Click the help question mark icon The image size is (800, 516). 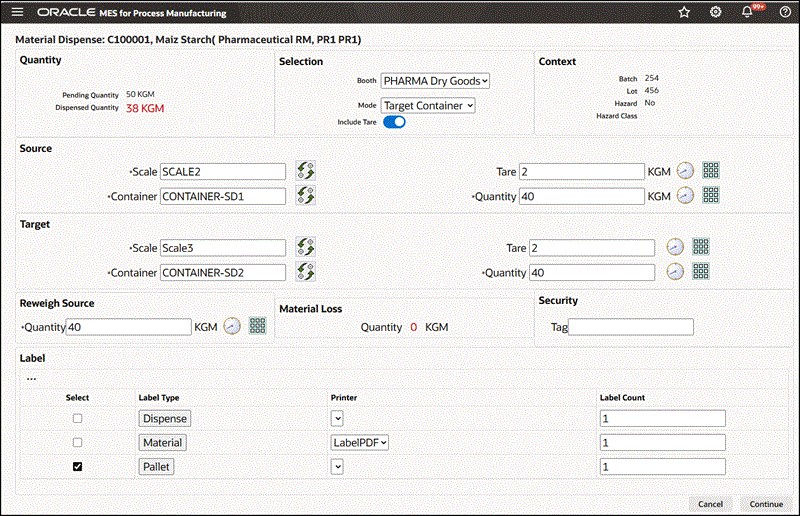[x=785, y=12]
